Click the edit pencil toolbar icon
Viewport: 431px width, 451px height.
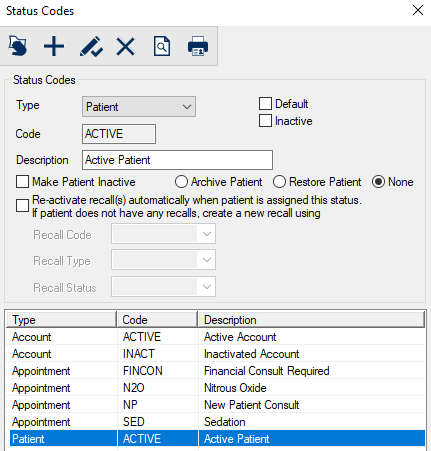pyautogui.click(x=91, y=46)
